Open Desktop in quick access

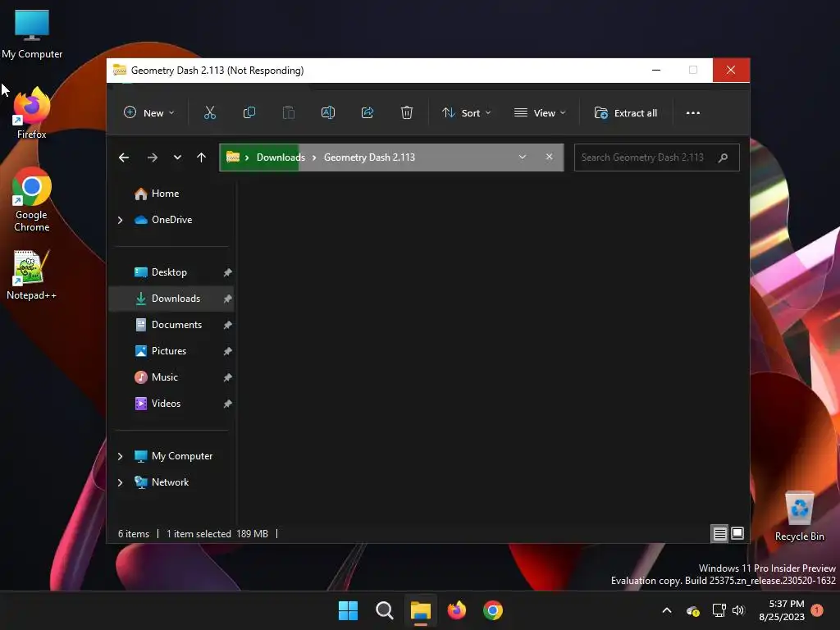pos(169,272)
